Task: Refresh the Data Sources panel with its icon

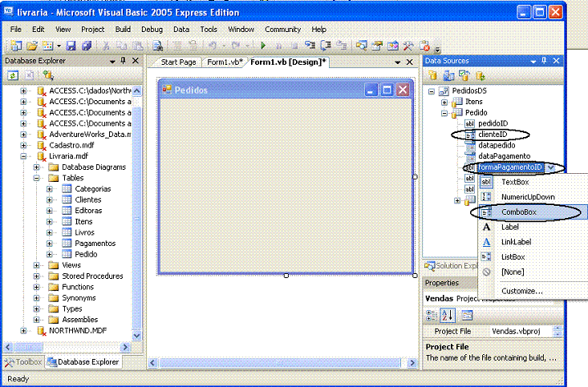Action: coord(481,75)
